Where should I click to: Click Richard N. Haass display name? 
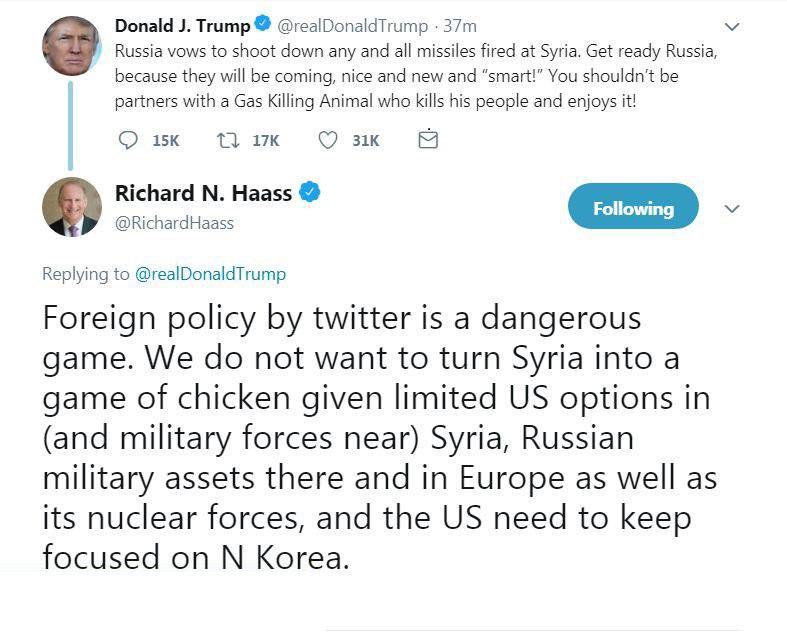pyautogui.click(x=203, y=193)
